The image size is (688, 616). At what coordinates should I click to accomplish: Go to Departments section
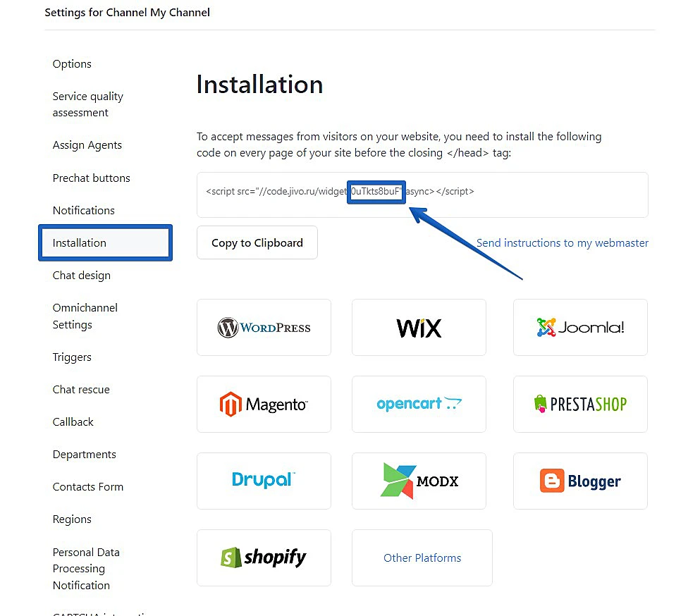pyautogui.click(x=85, y=455)
